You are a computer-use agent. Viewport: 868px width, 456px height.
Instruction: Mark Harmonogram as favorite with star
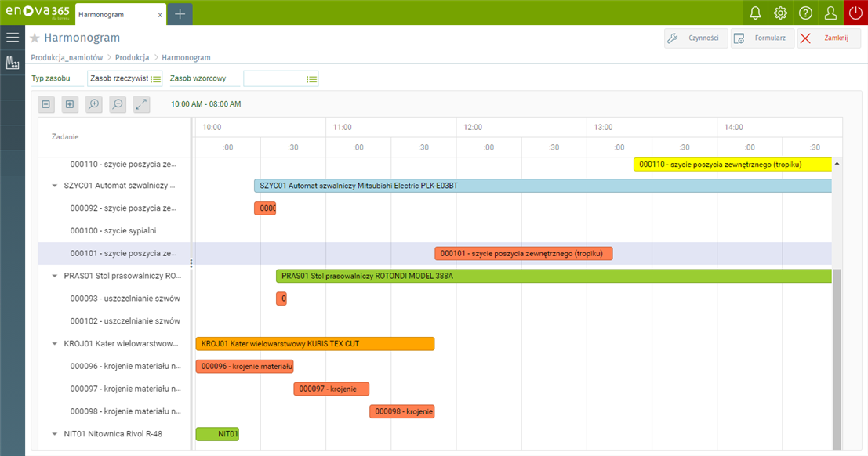coord(35,38)
